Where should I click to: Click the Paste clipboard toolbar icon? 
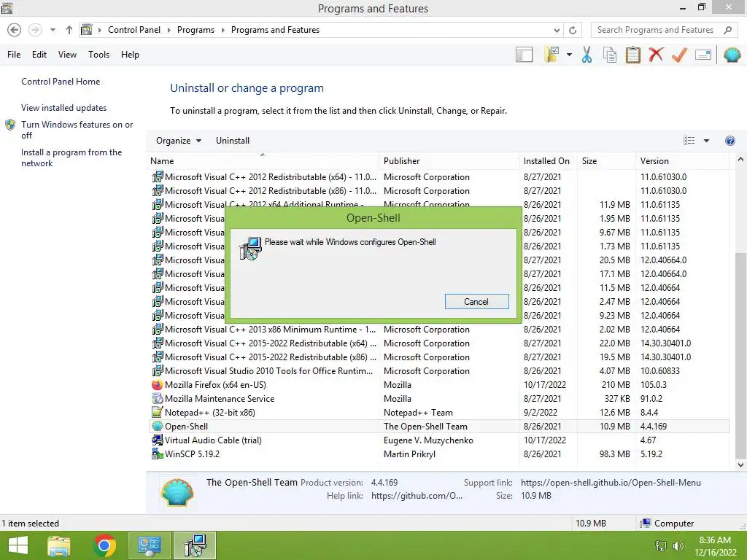[x=632, y=55]
